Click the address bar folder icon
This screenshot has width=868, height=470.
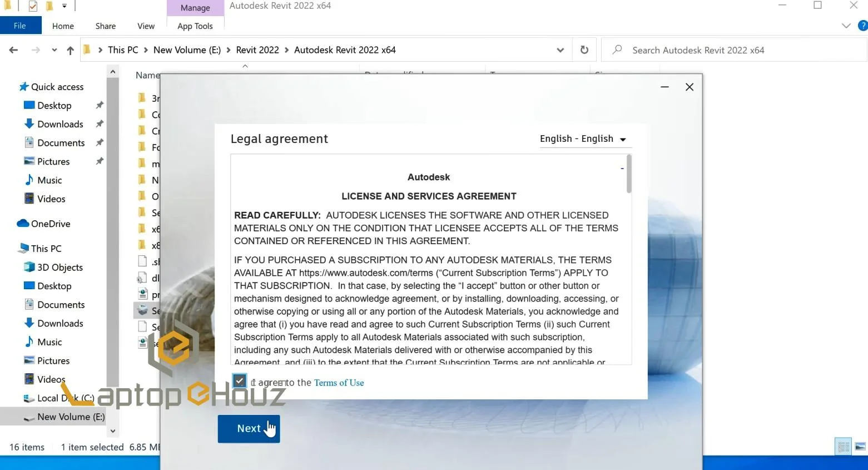87,50
